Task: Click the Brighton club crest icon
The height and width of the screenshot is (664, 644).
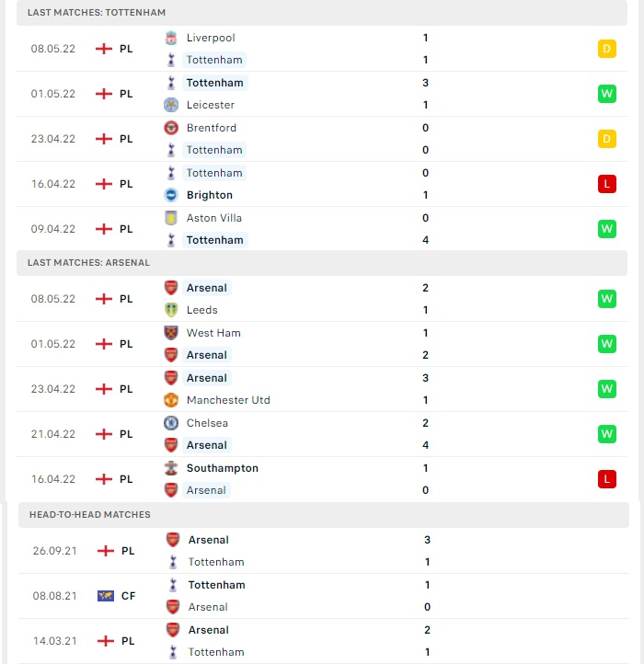Action: (171, 195)
